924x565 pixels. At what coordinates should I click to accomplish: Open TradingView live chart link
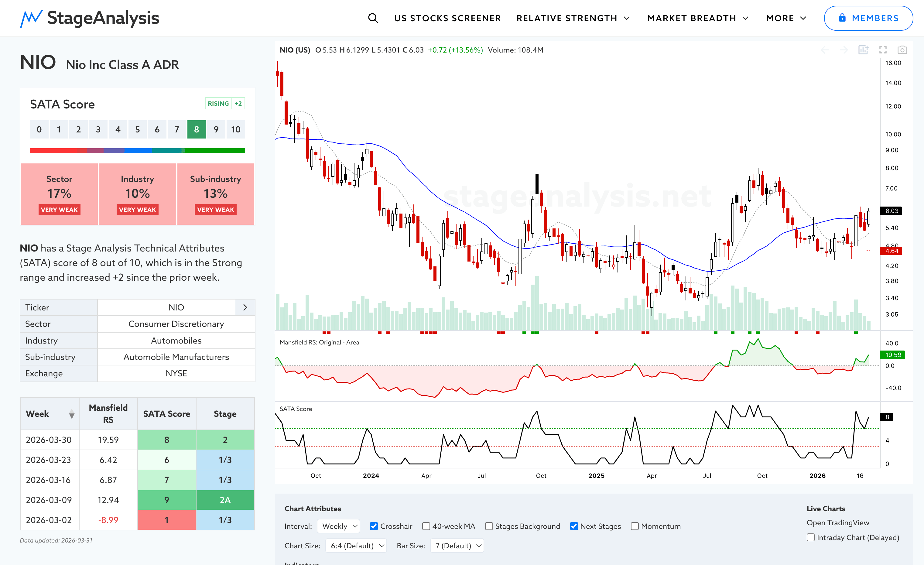838,523
